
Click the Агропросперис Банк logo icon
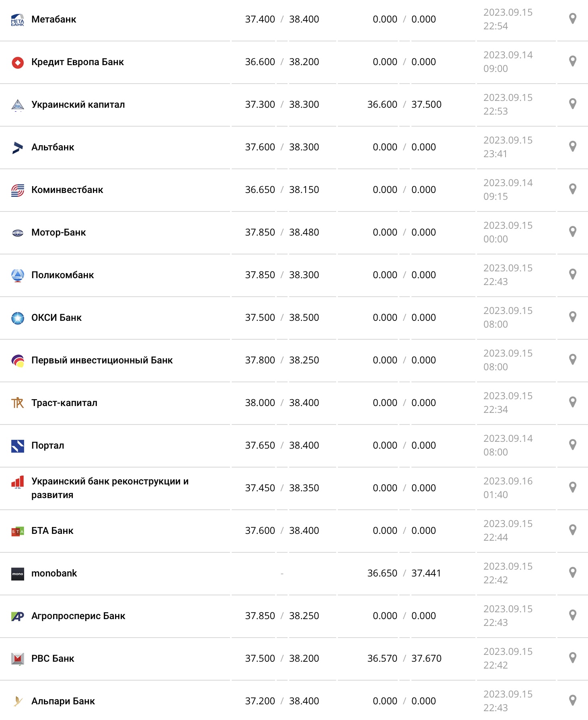[16, 615]
